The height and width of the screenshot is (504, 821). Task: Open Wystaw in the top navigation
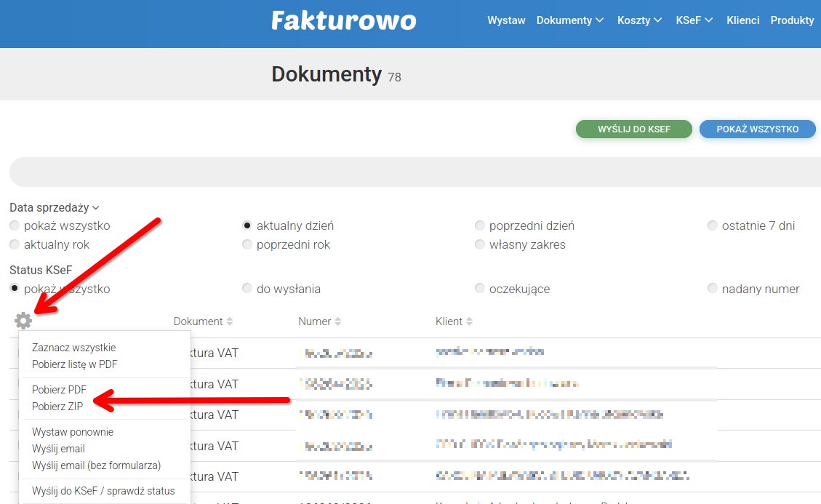pyautogui.click(x=506, y=20)
